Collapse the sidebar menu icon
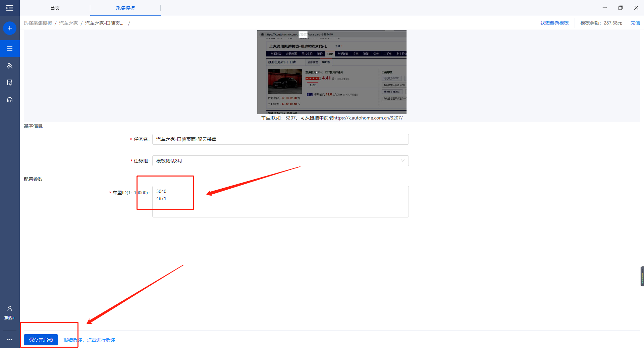 pos(10,8)
